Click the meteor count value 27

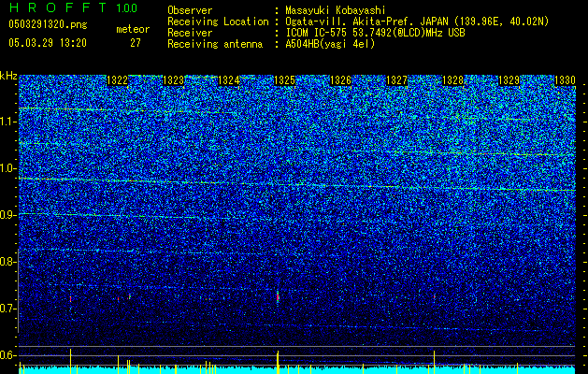coord(136,43)
